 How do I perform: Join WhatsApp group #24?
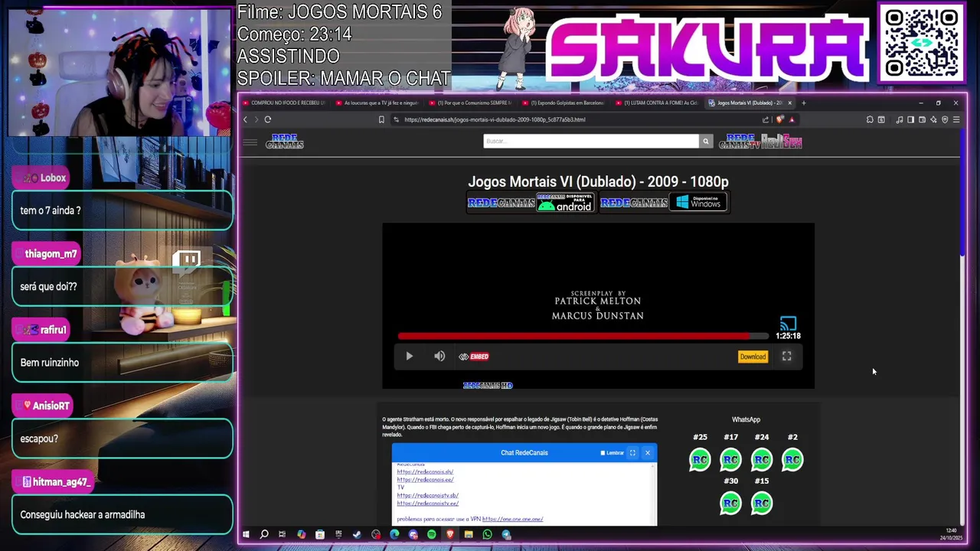(762, 459)
